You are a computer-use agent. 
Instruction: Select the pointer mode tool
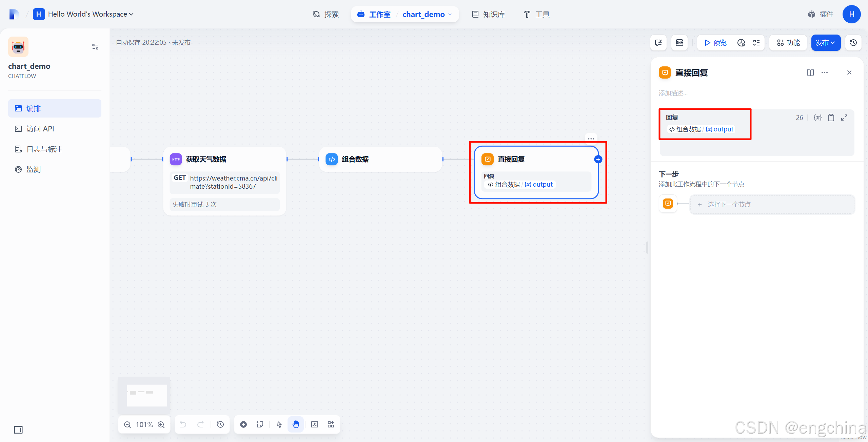coord(279,424)
